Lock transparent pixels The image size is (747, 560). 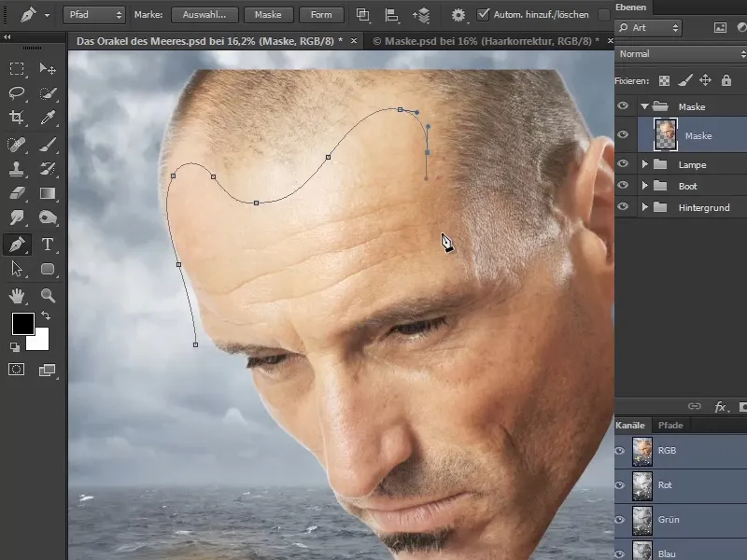(664, 80)
